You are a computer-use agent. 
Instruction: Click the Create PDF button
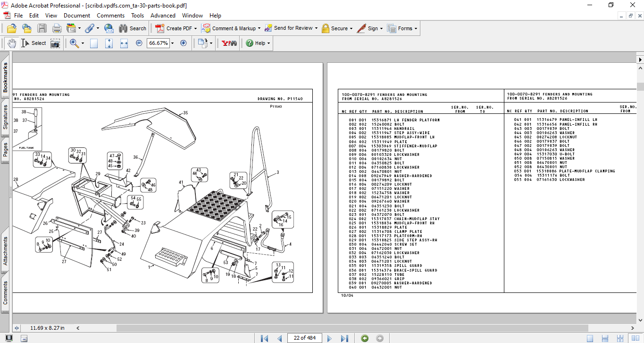click(174, 28)
